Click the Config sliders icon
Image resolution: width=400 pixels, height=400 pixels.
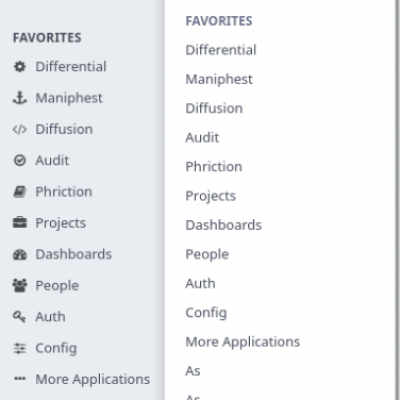pyautogui.click(x=20, y=348)
